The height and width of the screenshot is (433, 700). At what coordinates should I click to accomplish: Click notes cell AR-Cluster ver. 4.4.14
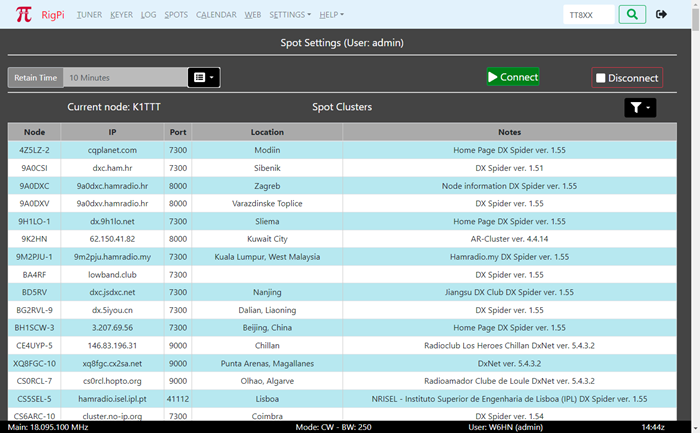point(509,239)
